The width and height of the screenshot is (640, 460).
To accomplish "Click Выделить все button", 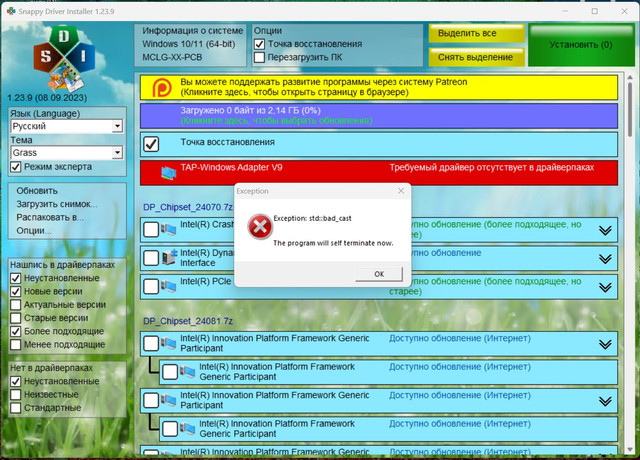I will click(x=476, y=33).
